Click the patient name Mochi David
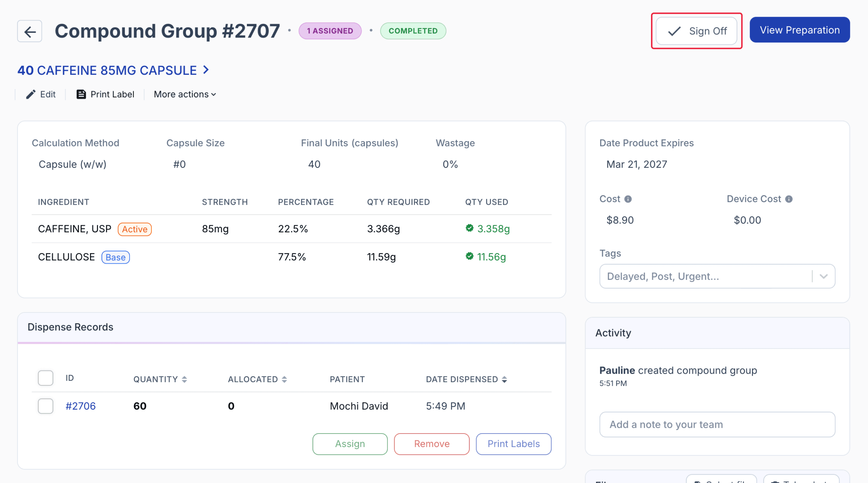Viewport: 868px width, 483px height. click(359, 406)
